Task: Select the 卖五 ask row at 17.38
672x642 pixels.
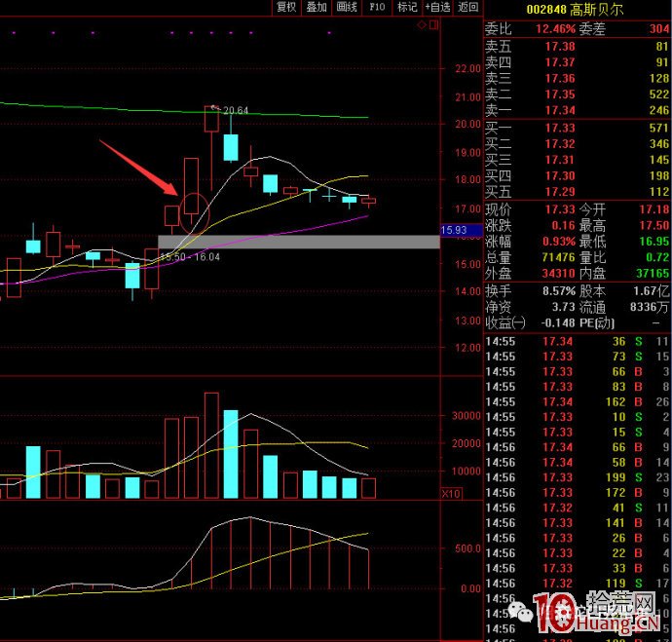Action: coord(578,47)
